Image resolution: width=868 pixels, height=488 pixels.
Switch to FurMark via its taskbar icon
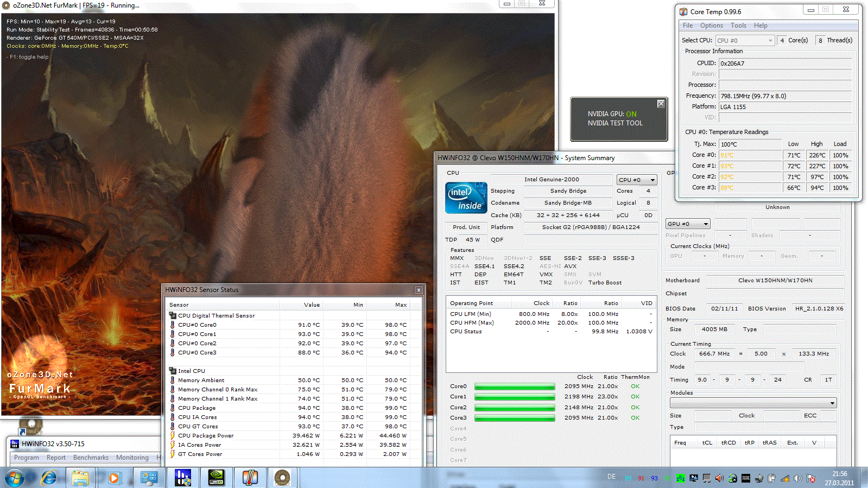tap(282, 478)
